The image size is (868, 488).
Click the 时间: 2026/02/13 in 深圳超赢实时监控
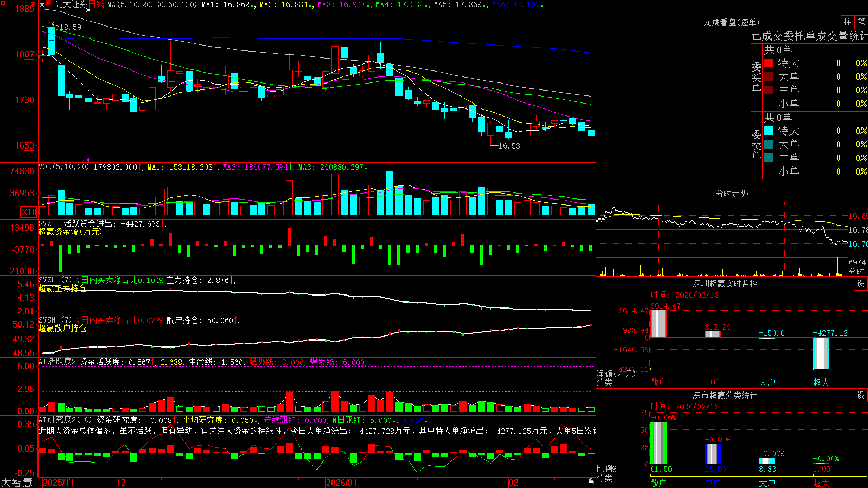pos(685,295)
